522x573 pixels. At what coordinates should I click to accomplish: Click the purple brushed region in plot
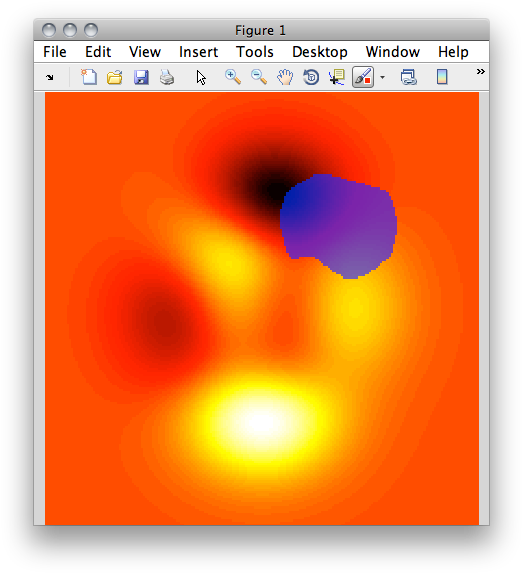338,226
